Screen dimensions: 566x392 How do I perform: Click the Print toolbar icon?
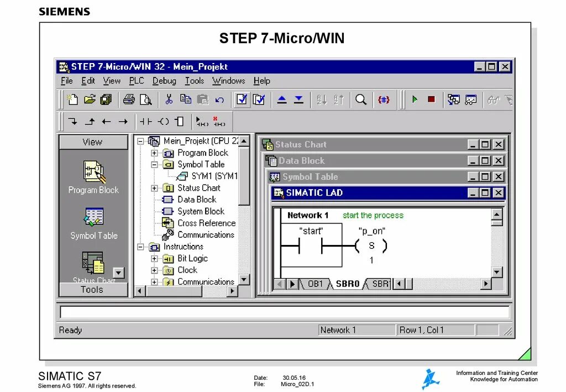click(x=129, y=100)
